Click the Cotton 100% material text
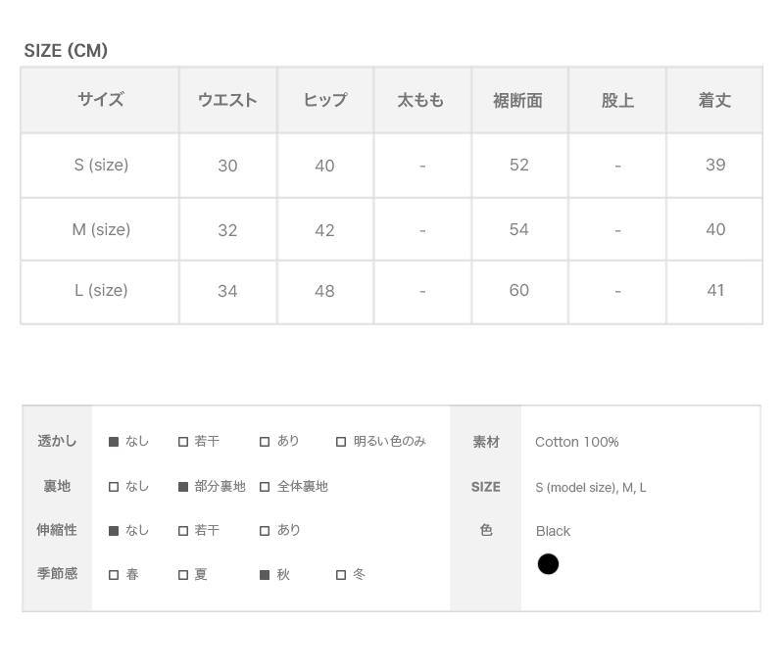The height and width of the screenshot is (672, 784). [x=576, y=442]
